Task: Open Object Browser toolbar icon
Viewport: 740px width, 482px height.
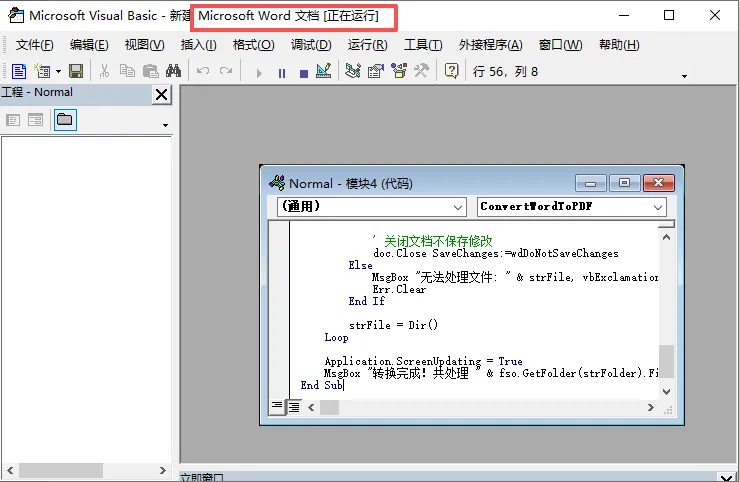Action: tap(399, 71)
